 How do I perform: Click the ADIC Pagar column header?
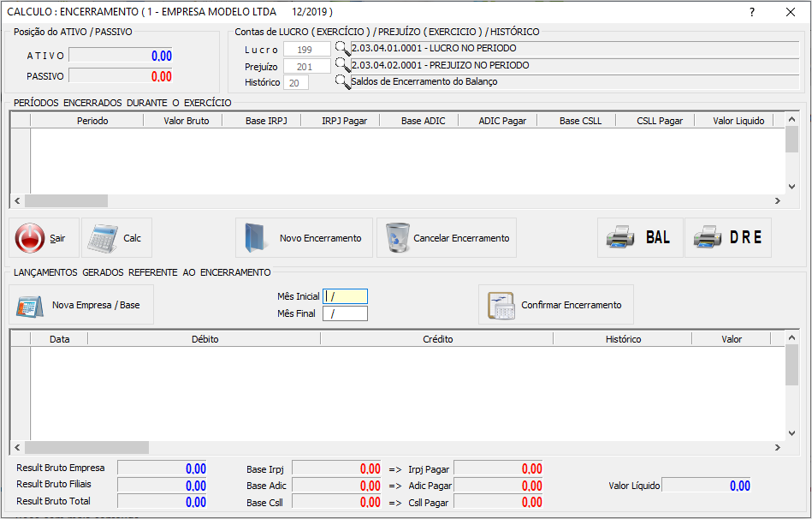click(x=498, y=121)
